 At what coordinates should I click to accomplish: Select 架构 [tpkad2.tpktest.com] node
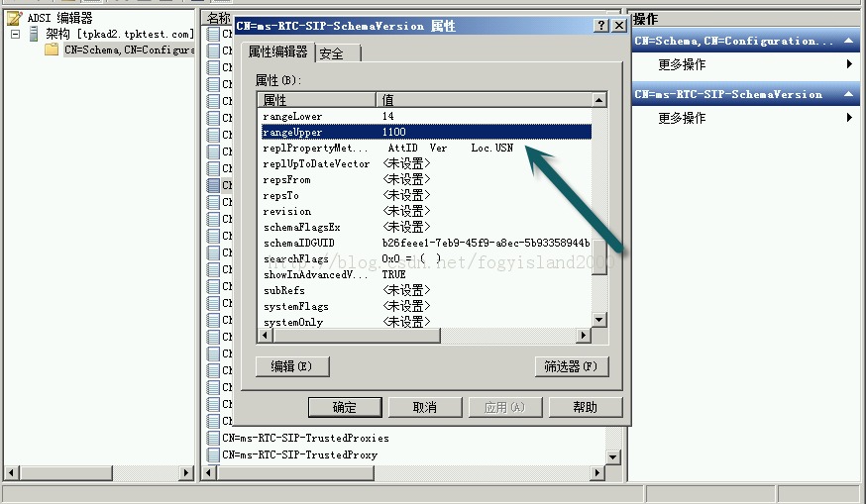tap(119, 35)
